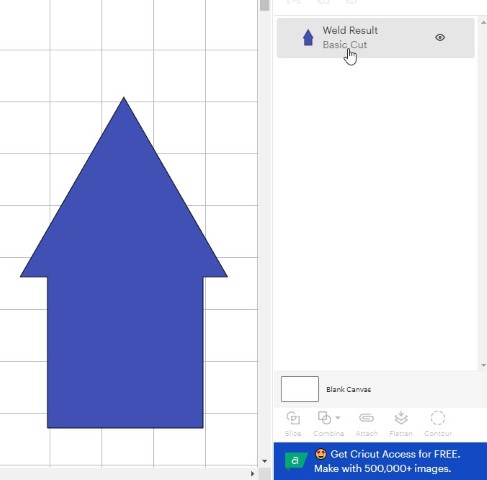Open the Get Cricut Access banner
Screen dimensions: 487x480
tap(380, 461)
